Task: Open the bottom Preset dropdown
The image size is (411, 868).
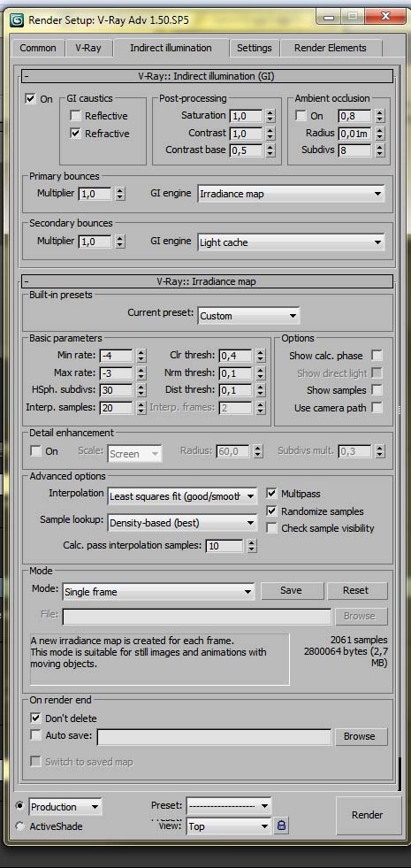Action: 229,805
